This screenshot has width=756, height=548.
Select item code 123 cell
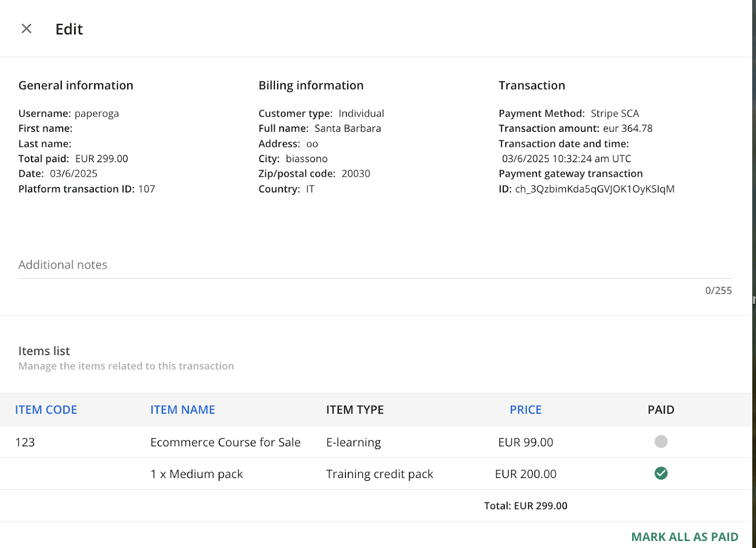(25, 442)
